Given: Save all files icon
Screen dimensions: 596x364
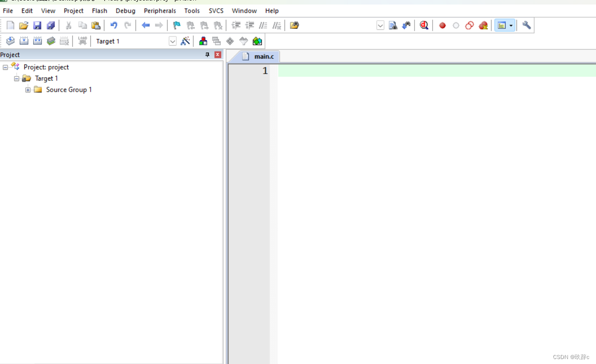Looking at the screenshot, I should click(x=51, y=25).
